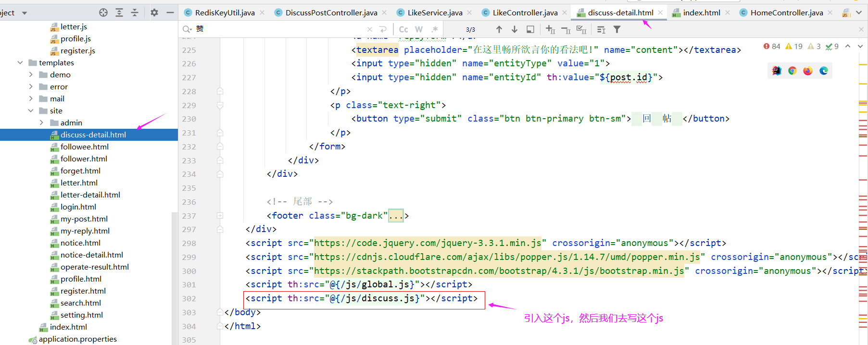Toggle Match Case search option
Viewport: 868px width, 345px height.
pyautogui.click(x=403, y=29)
